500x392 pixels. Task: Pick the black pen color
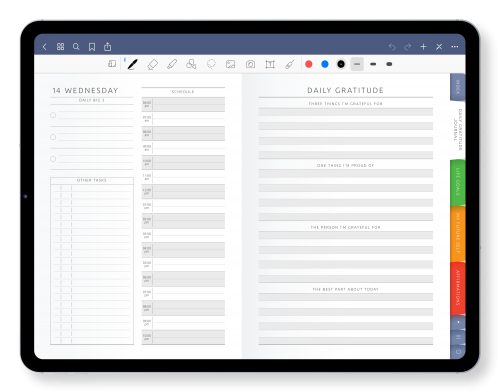(341, 64)
